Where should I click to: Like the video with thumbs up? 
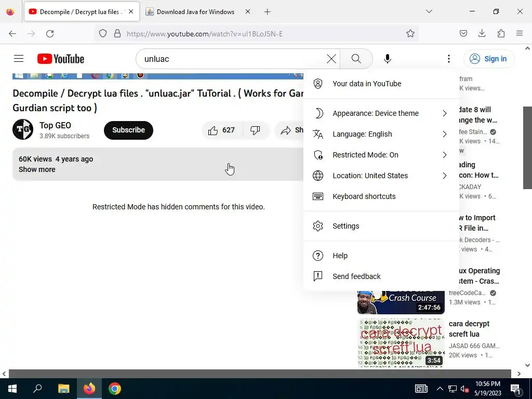[x=221, y=130]
